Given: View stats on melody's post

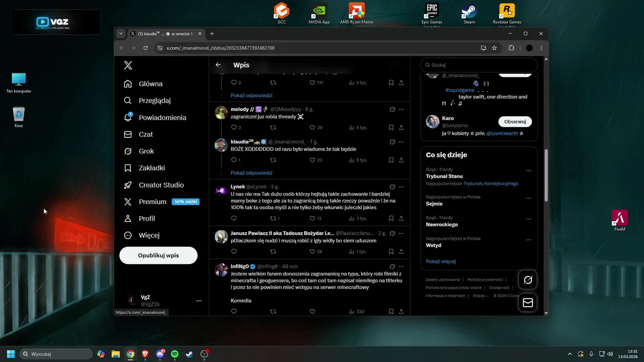Looking at the screenshot, I should pos(358,128).
